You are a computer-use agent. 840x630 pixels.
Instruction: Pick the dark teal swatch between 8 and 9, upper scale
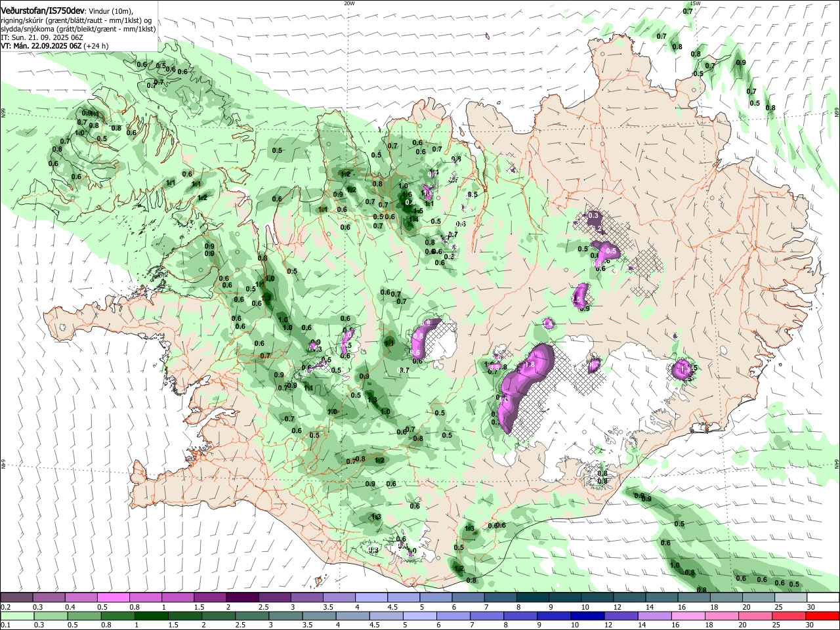[x=533, y=597]
